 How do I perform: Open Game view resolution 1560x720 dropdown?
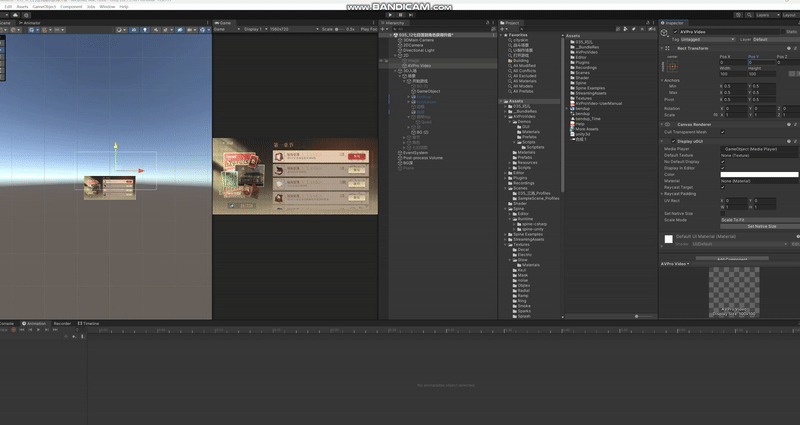[294, 29]
